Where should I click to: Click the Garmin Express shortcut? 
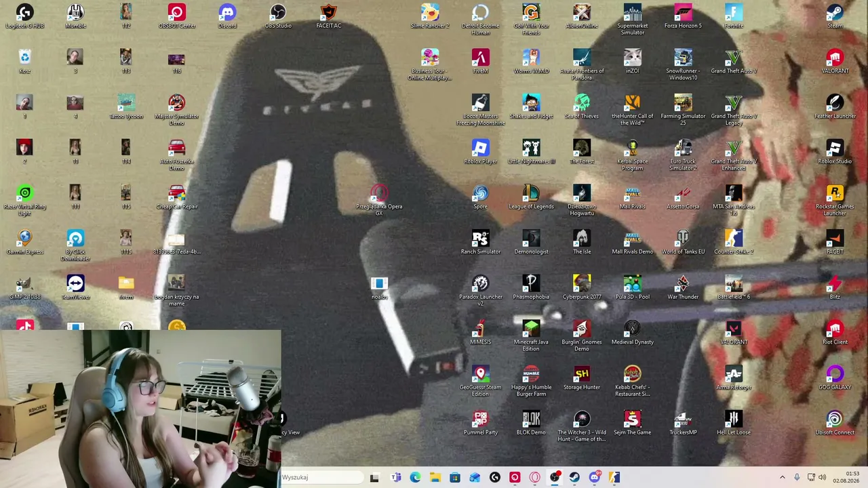pos(24,243)
